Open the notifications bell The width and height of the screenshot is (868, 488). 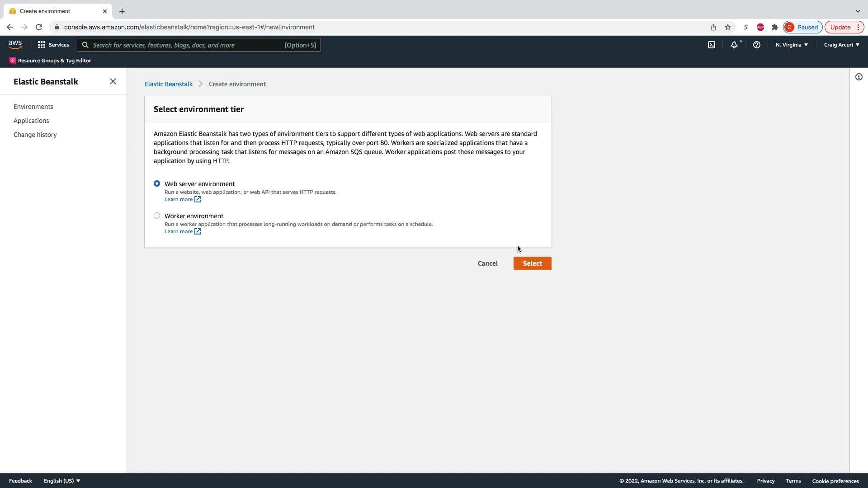click(734, 45)
